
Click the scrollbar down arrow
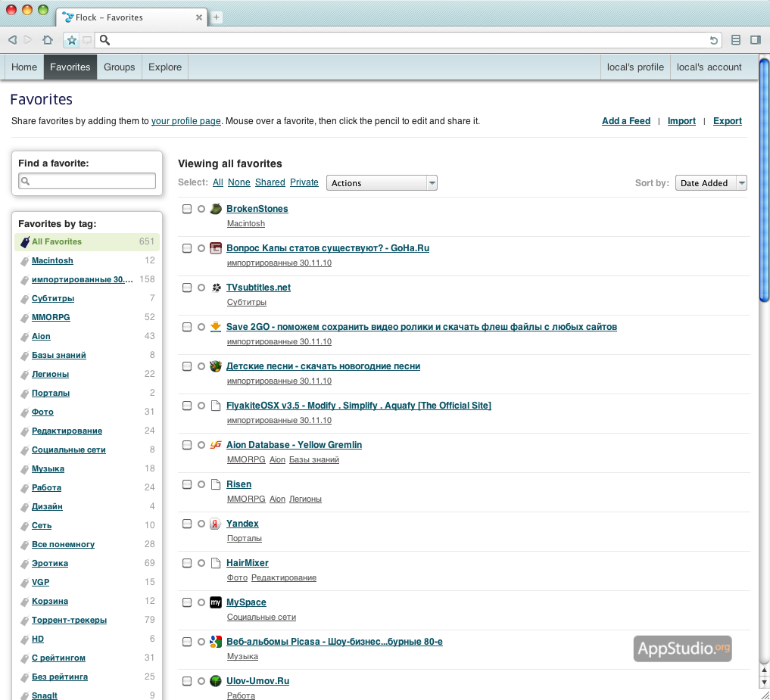coord(764,683)
